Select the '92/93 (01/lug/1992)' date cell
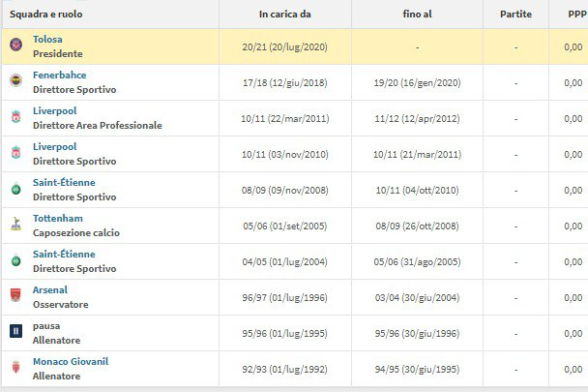This screenshot has height=392, width=588. pos(284,370)
